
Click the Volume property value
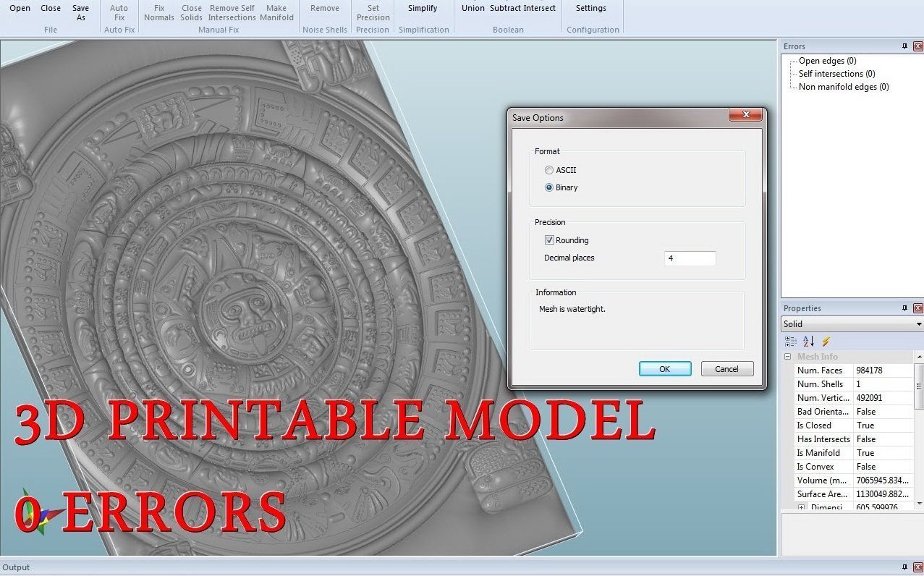(x=883, y=480)
